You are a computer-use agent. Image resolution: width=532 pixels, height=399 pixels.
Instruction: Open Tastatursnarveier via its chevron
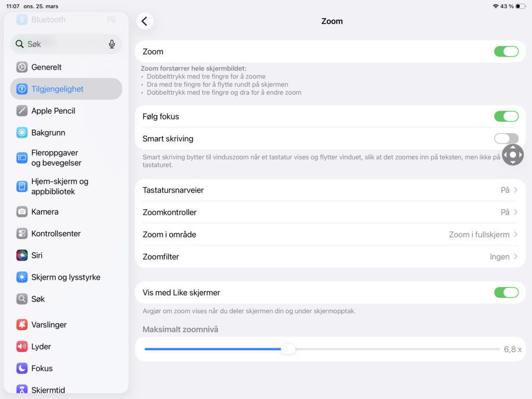coord(516,190)
